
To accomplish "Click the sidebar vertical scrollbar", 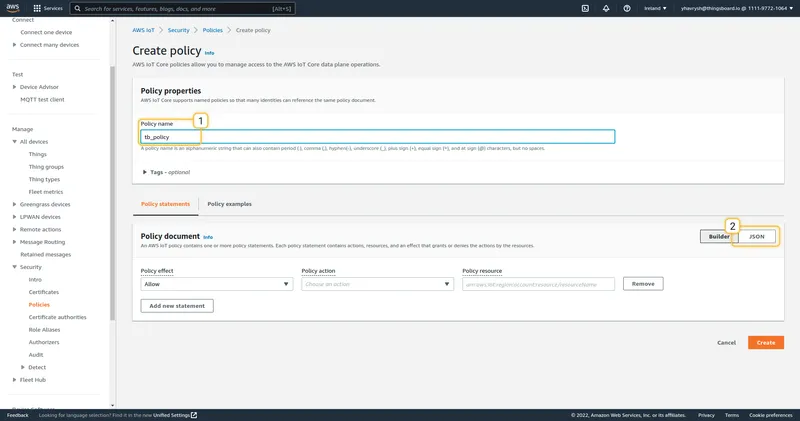I will (112, 194).
